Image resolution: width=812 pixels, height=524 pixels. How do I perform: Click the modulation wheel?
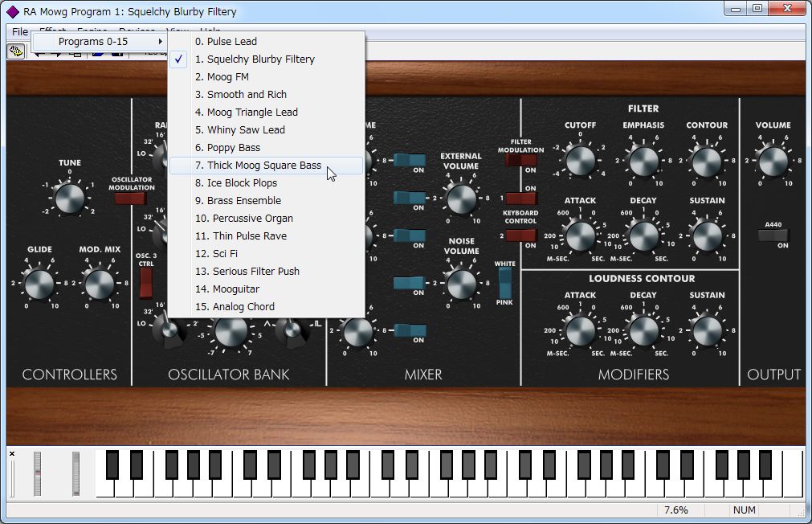point(75,473)
